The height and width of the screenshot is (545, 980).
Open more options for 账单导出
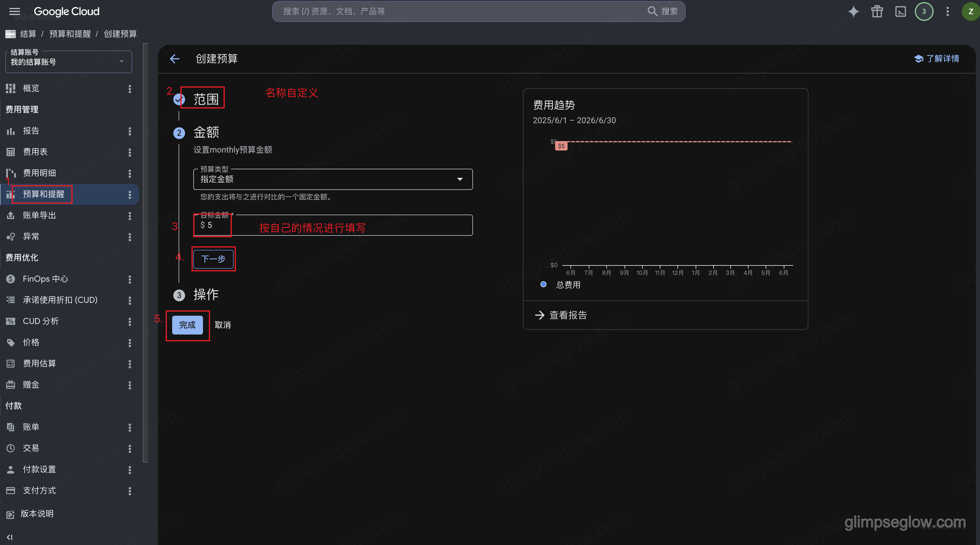coord(130,216)
